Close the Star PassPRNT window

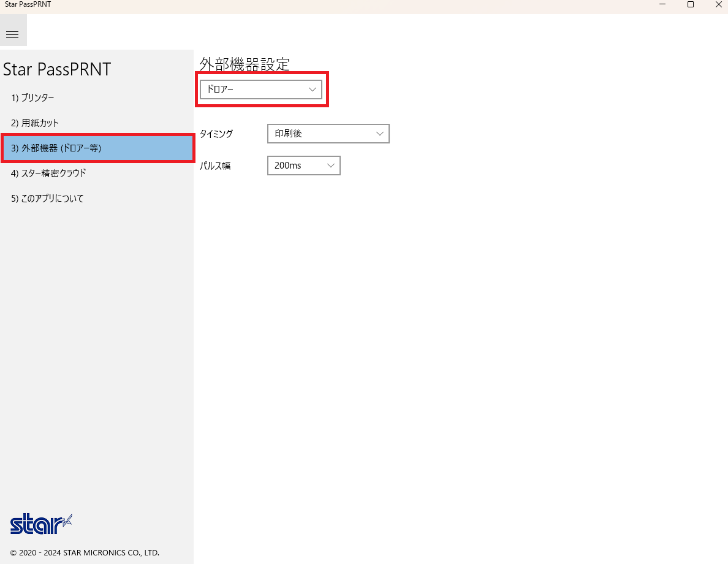coord(718,5)
